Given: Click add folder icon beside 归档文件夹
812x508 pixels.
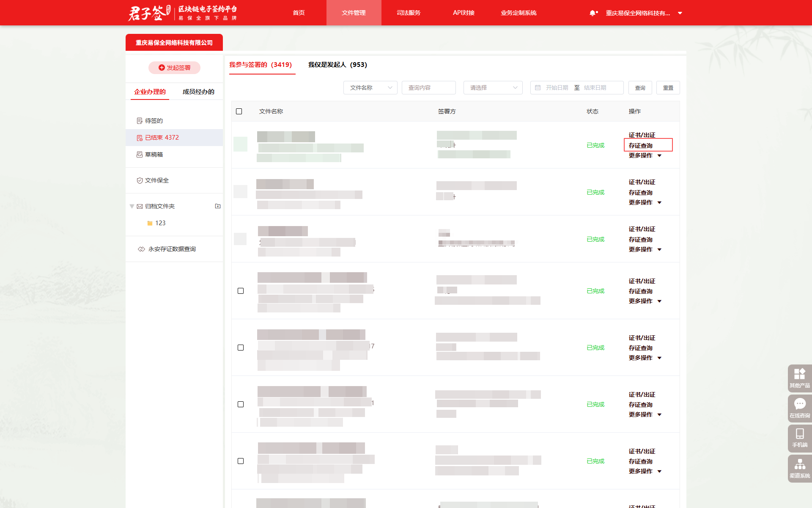Looking at the screenshot, I should tap(218, 206).
